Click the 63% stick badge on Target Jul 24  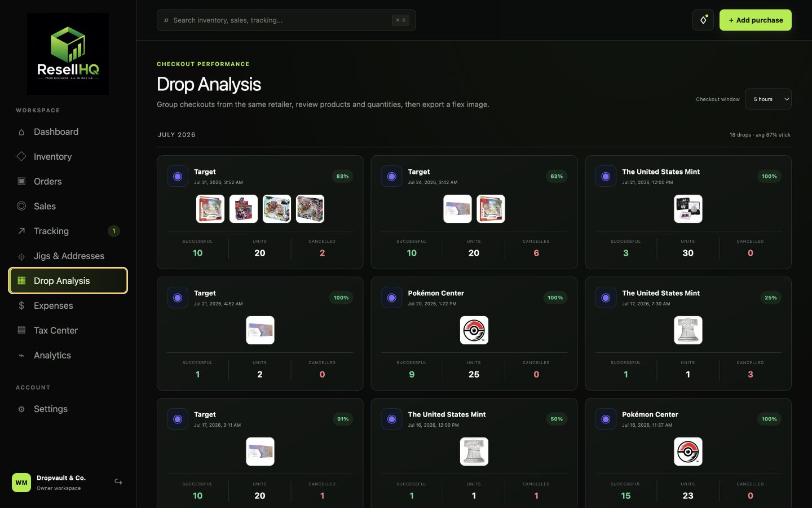click(x=557, y=176)
